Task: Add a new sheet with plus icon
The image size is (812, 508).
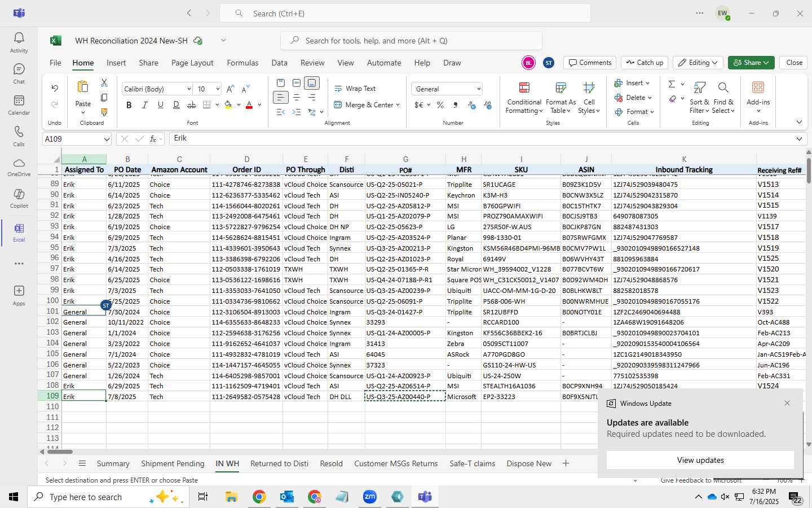Action: pyautogui.click(x=566, y=463)
